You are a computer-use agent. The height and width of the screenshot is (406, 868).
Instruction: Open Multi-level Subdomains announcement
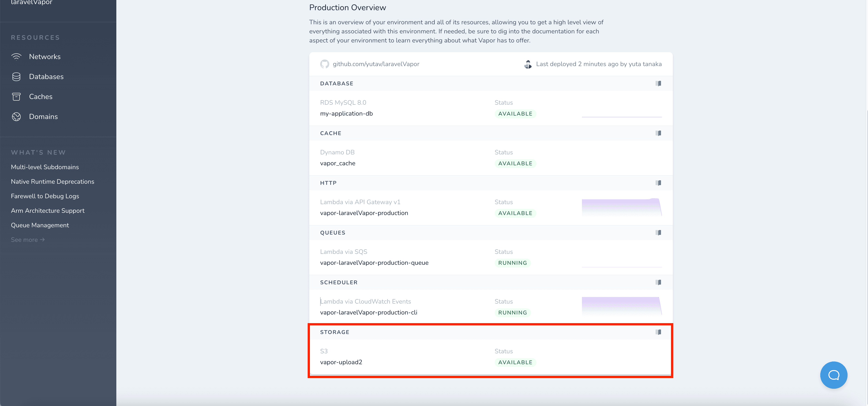[x=45, y=167]
